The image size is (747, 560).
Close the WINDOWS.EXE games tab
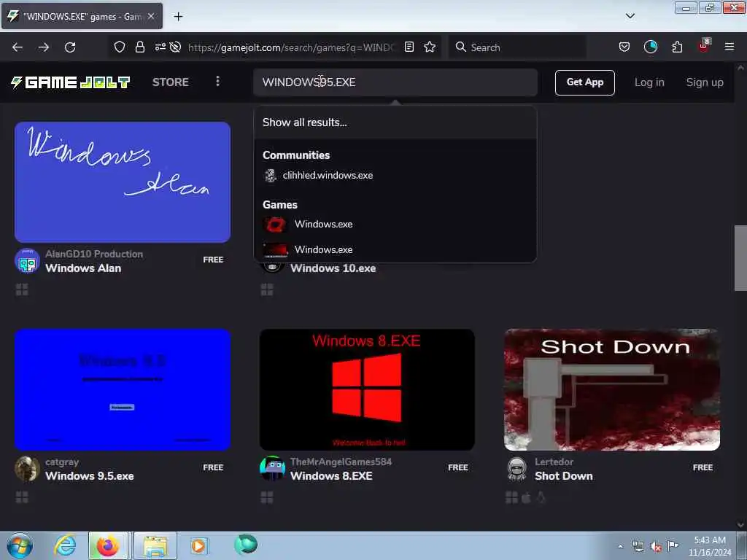coord(151,16)
